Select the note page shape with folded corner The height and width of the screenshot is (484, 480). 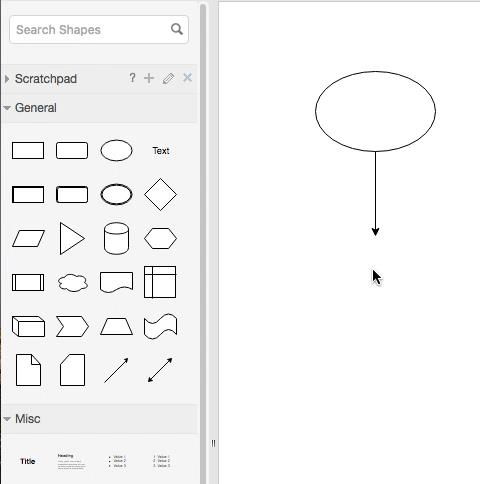28,370
